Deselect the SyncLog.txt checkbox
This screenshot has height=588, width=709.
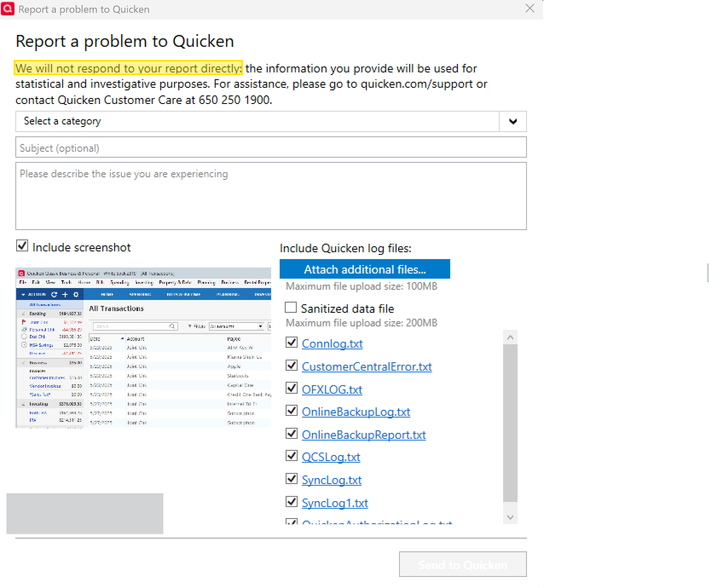292,478
